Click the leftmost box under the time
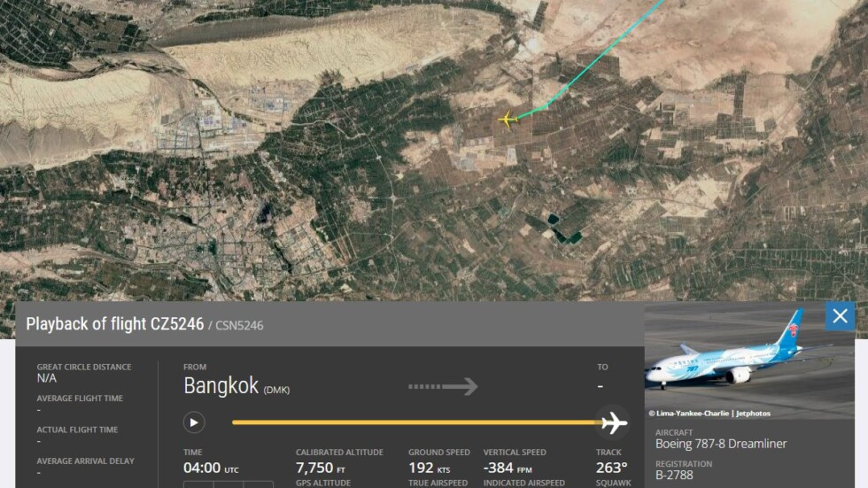The width and height of the screenshot is (868, 488). click(x=198, y=484)
